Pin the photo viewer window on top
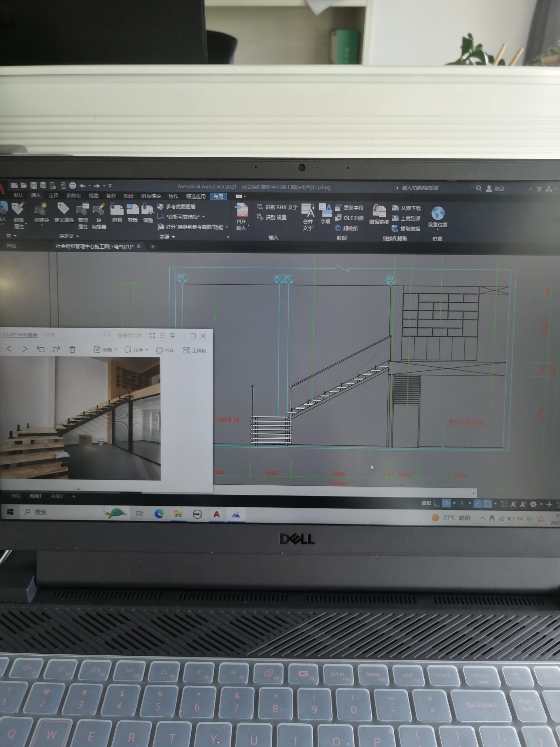The image size is (560, 747). tap(172, 335)
